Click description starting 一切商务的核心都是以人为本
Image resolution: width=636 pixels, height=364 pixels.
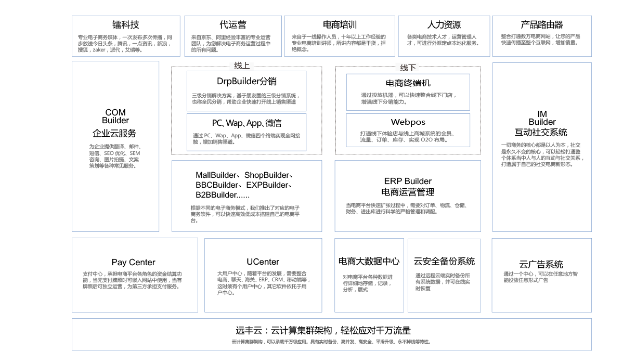click(542, 154)
